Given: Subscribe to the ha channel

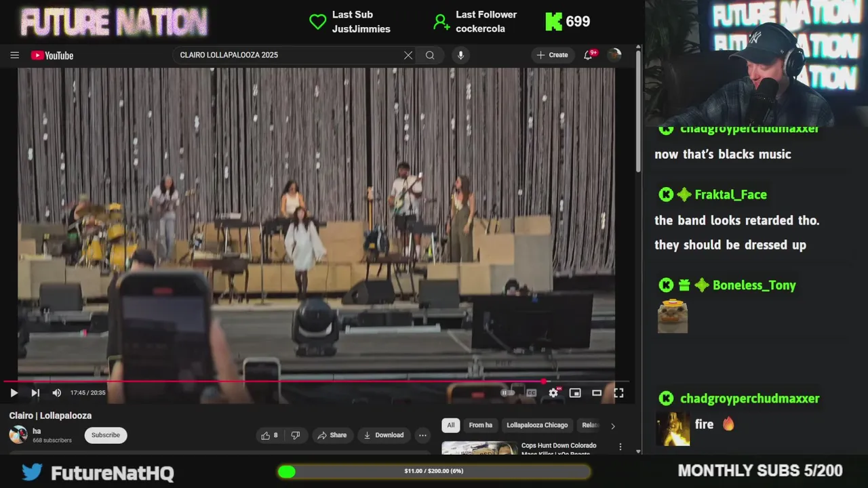Looking at the screenshot, I should click(x=106, y=435).
